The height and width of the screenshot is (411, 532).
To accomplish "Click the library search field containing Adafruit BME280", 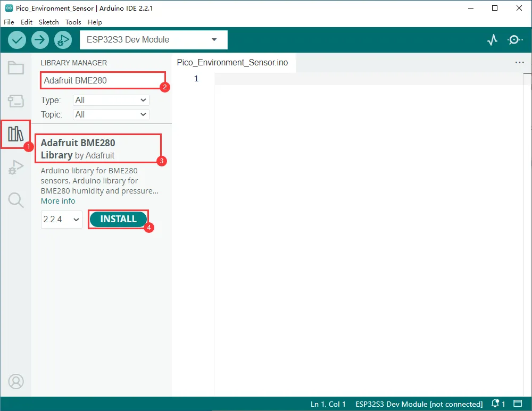I will (103, 80).
